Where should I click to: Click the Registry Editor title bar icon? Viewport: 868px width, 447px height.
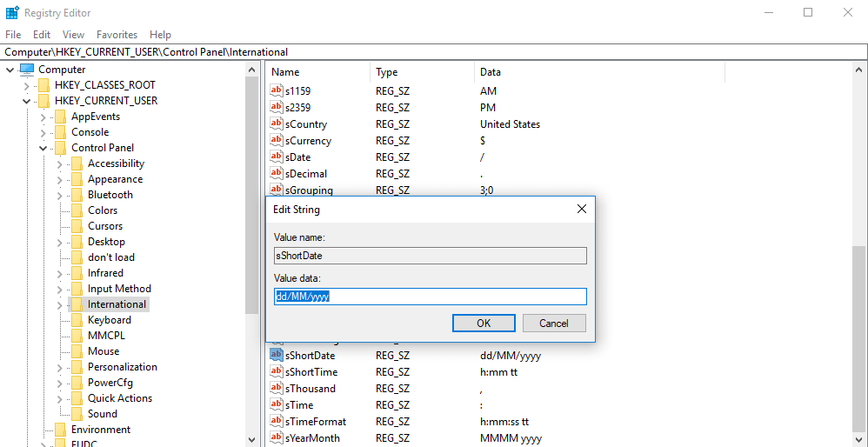coord(11,13)
